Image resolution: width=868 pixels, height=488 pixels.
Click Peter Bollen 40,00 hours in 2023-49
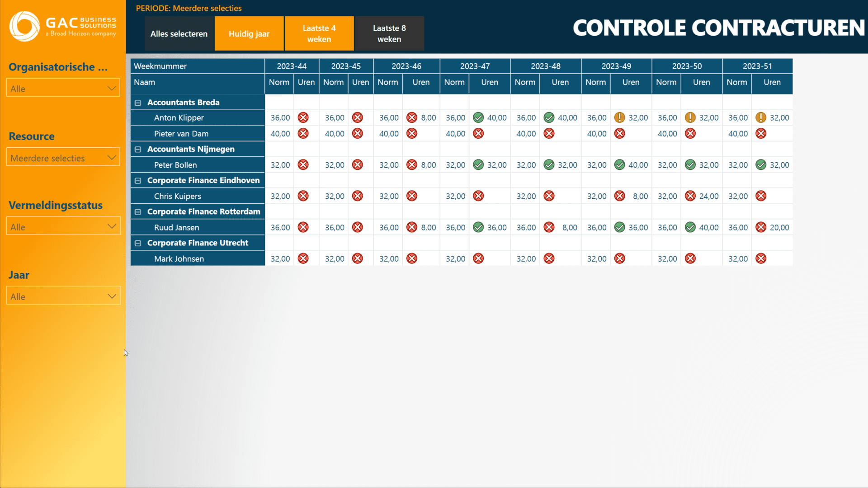638,165
